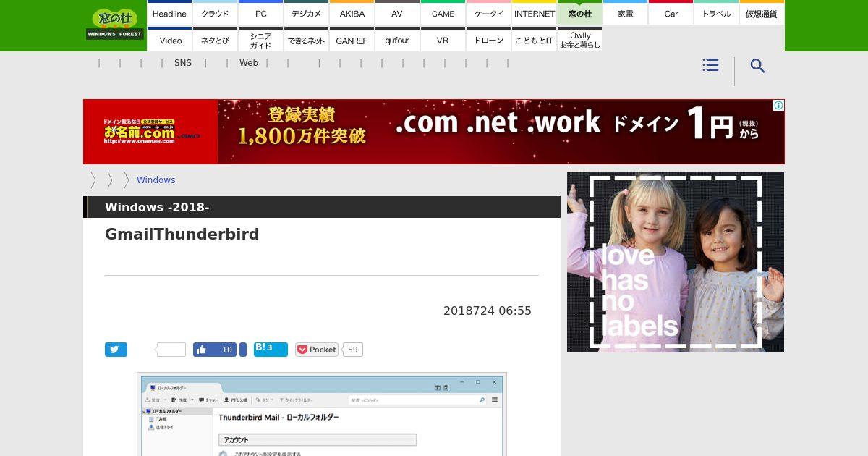
Task: Open the ネタとぴ tab
Action: coord(215,40)
